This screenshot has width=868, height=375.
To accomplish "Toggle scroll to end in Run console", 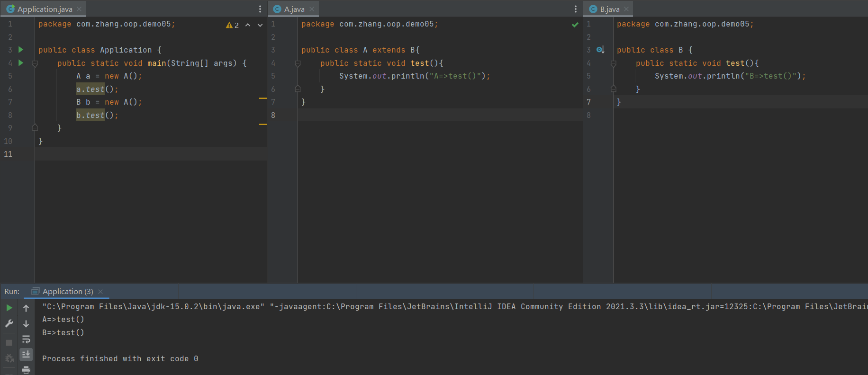I will tap(26, 354).
